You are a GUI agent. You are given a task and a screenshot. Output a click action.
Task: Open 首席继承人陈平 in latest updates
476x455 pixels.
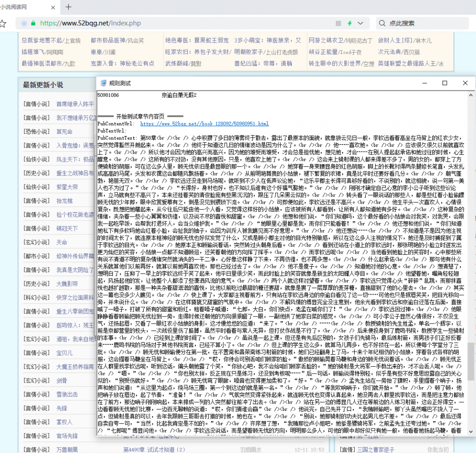click(75, 104)
